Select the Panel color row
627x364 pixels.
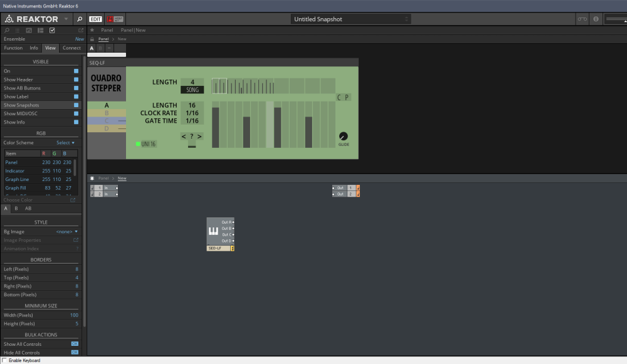[x=38, y=162]
